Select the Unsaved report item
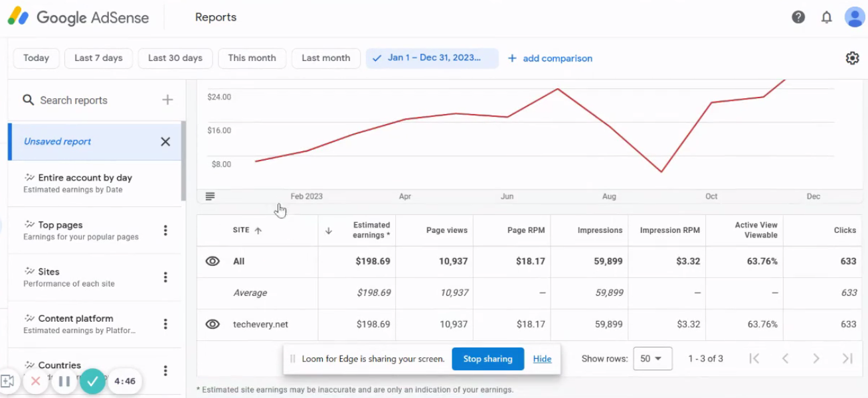This screenshot has width=868, height=398. 94,141
